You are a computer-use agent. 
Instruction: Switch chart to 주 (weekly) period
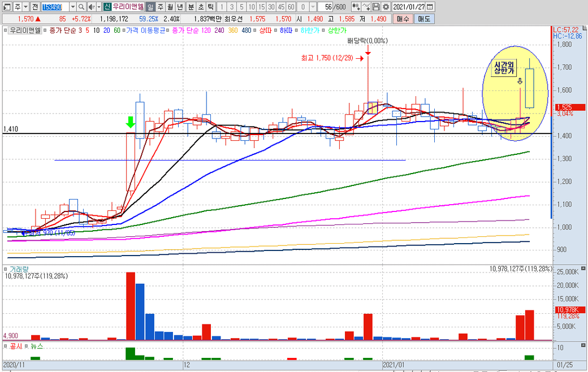pos(160,7)
